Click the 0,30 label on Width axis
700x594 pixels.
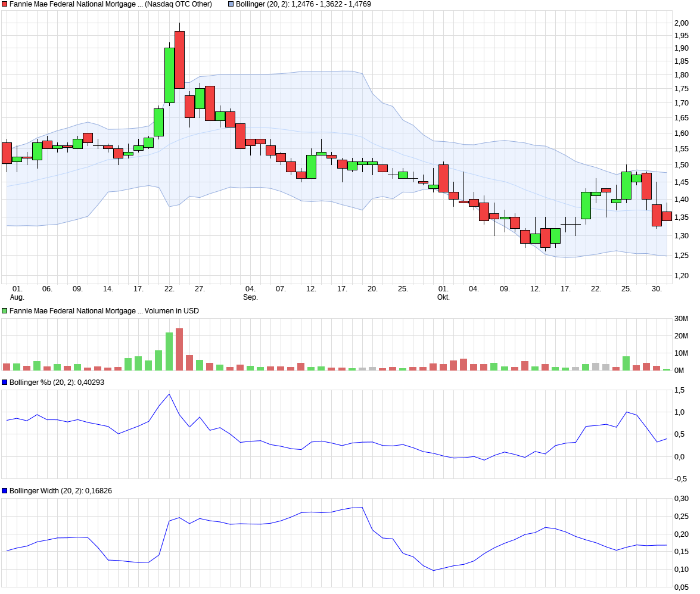[682, 499]
